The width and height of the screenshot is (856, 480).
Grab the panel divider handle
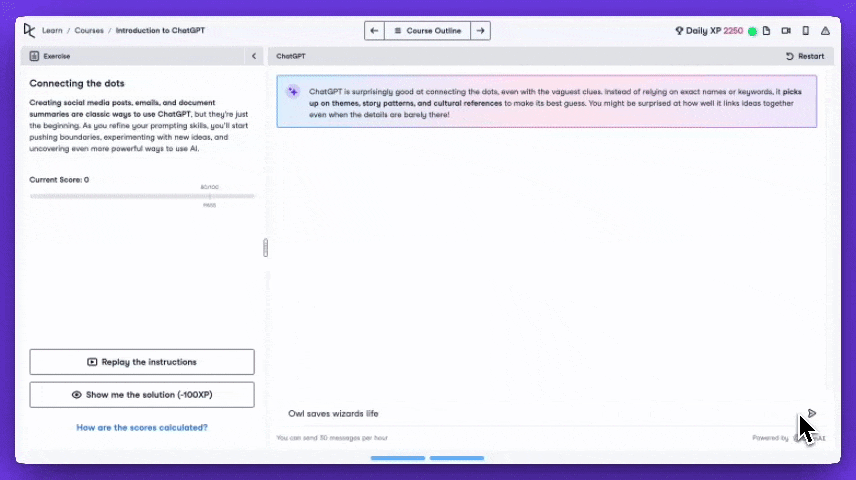click(265, 247)
